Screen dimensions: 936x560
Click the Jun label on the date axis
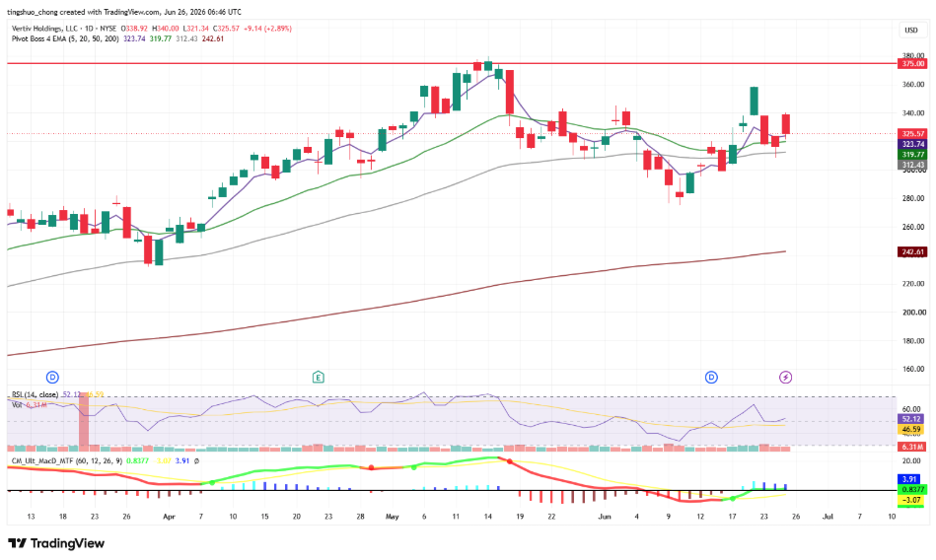(x=605, y=517)
